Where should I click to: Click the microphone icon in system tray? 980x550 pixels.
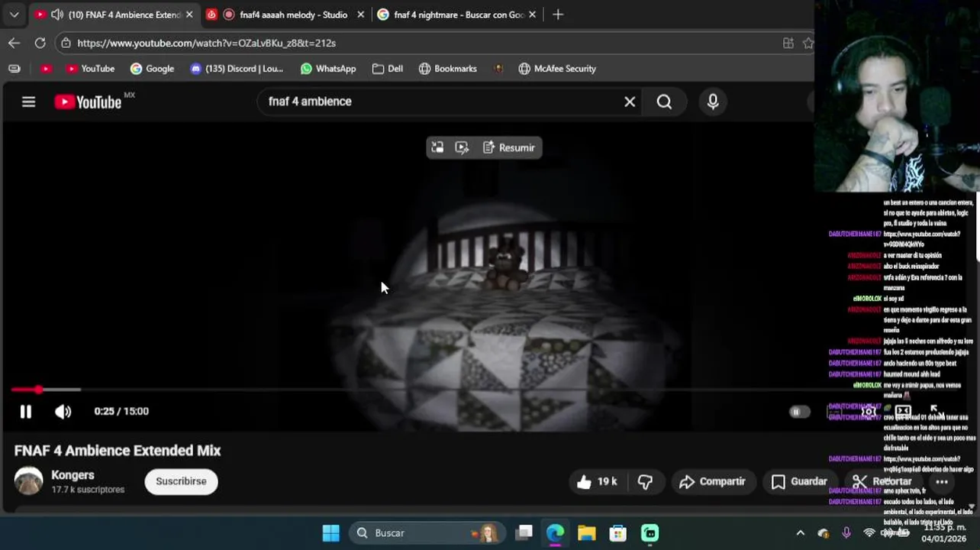[x=846, y=532]
